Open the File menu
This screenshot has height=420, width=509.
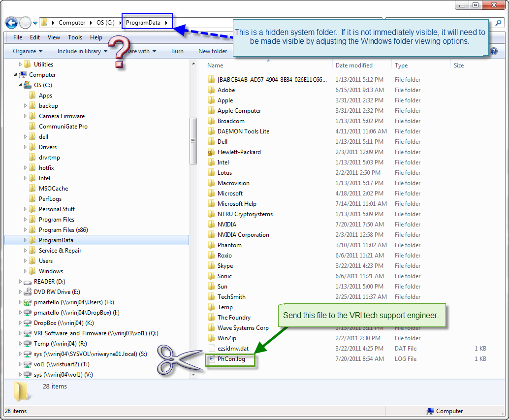pos(17,37)
